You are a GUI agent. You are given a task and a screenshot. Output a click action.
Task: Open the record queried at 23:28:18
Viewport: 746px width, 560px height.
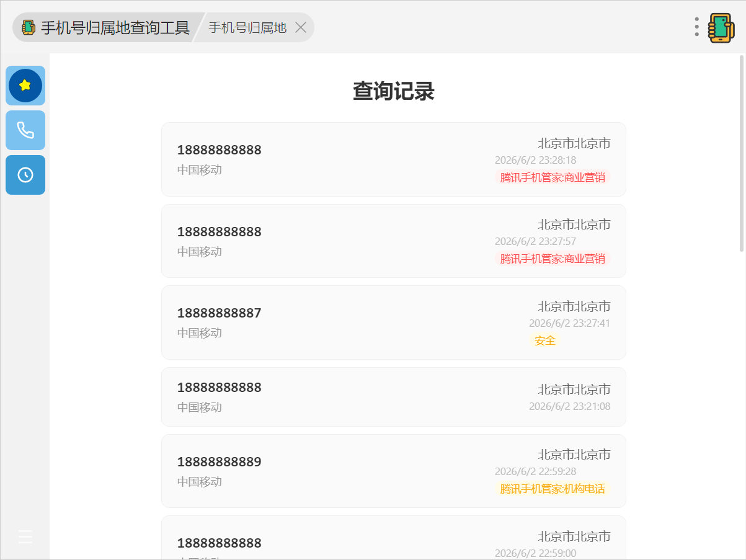click(x=394, y=159)
